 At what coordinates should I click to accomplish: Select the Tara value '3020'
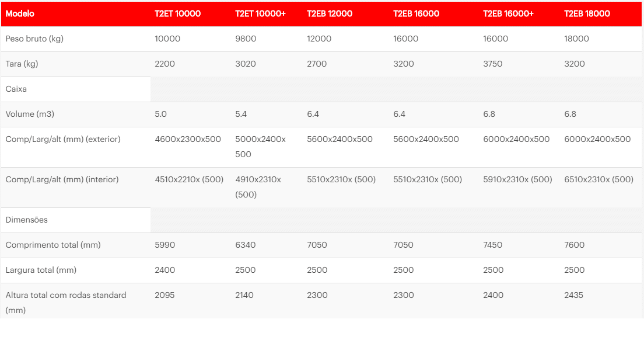point(246,64)
